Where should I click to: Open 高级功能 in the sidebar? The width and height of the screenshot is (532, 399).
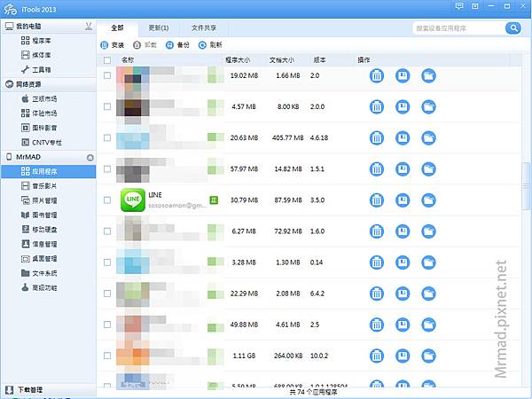click(x=48, y=288)
